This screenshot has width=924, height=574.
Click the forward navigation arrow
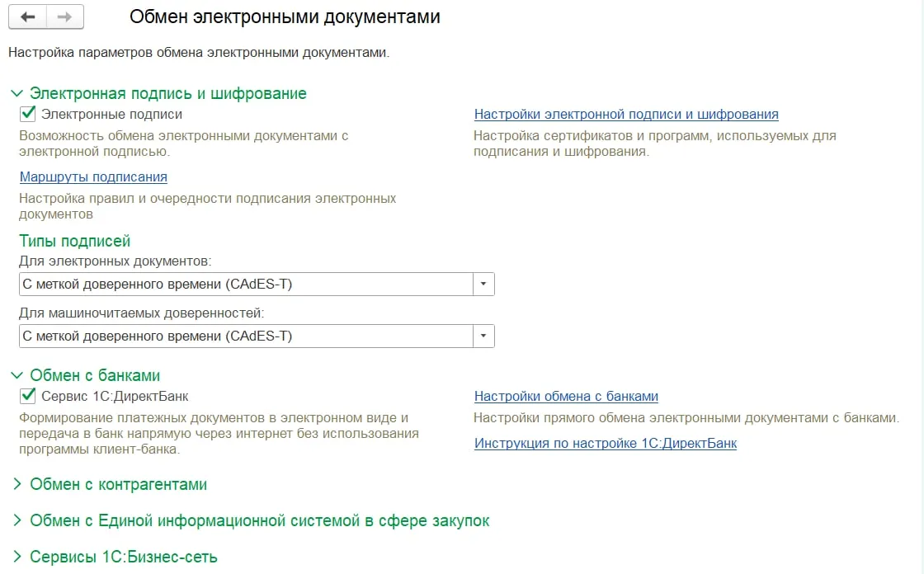pyautogui.click(x=64, y=17)
